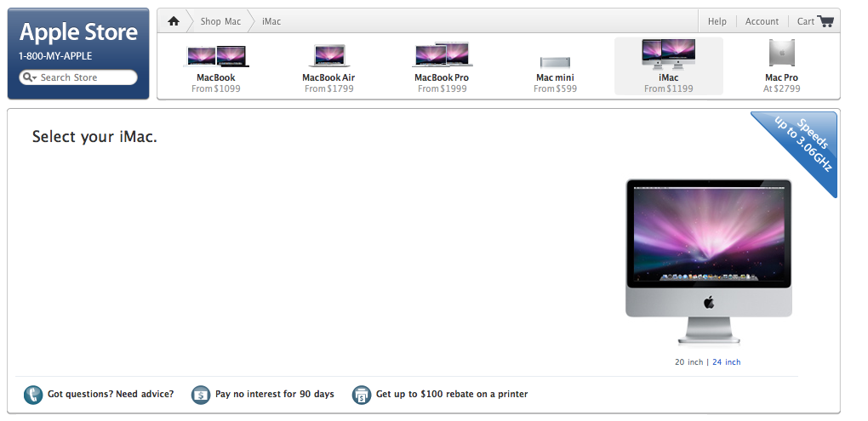Click iMac in the breadcrumb
Viewport: 868px width, 421px height.
tap(271, 21)
